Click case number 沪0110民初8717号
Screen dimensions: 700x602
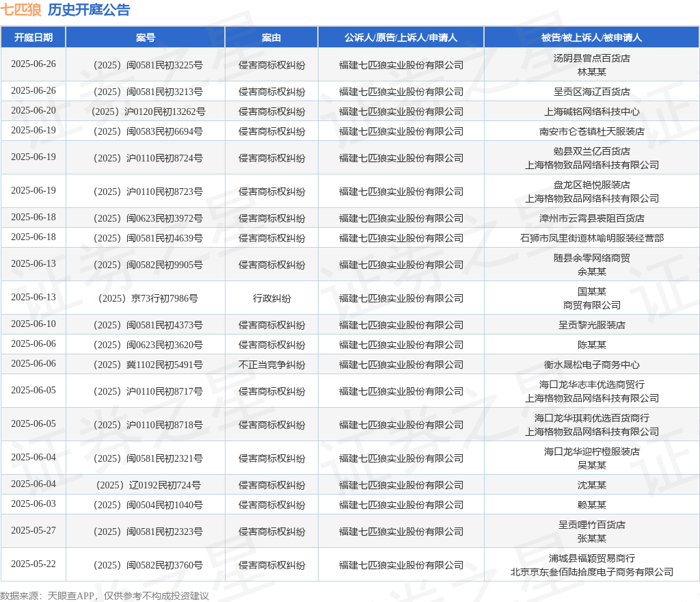pos(148,392)
